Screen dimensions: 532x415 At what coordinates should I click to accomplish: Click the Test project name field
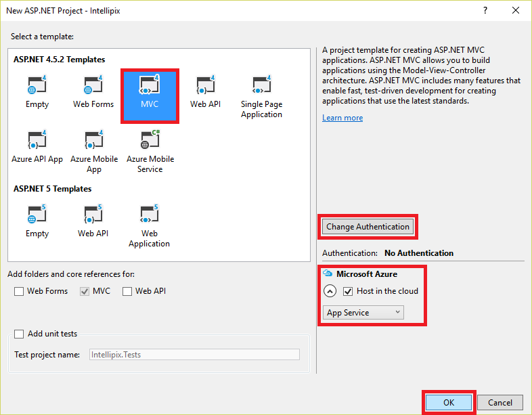click(x=194, y=355)
